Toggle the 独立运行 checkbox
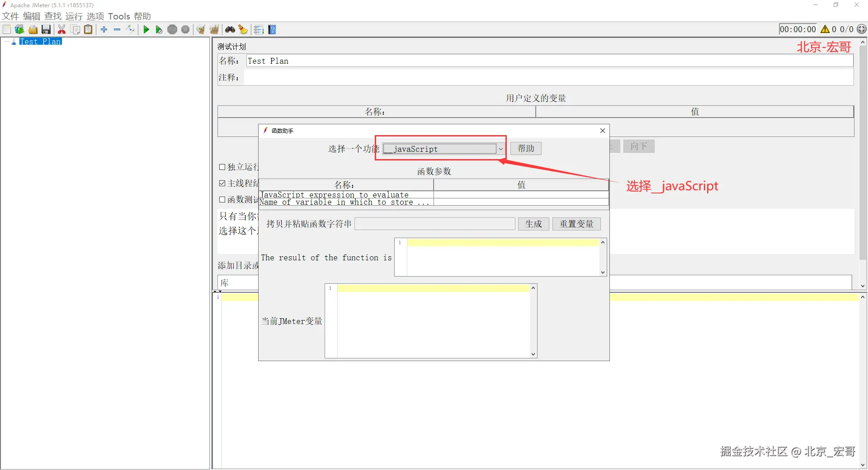The width and height of the screenshot is (868, 470). [222, 167]
